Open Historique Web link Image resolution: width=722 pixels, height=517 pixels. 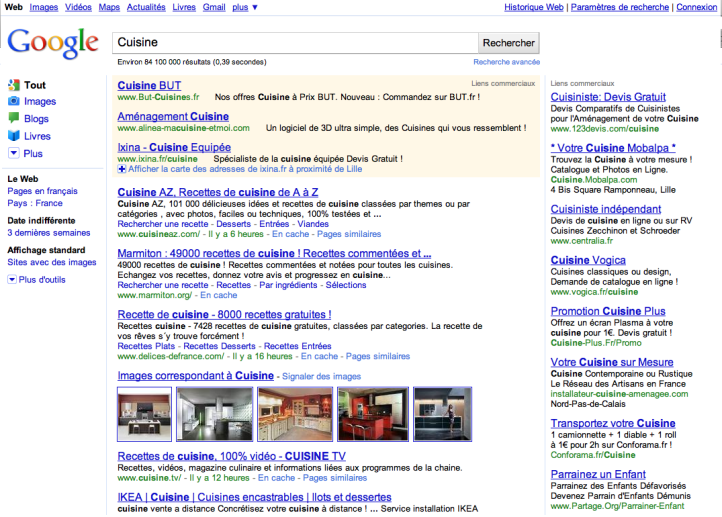[534, 7]
